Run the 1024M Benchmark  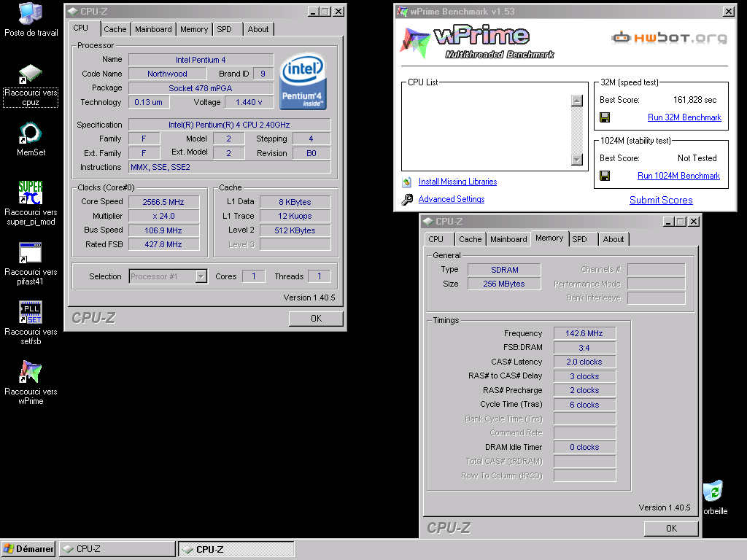678,176
